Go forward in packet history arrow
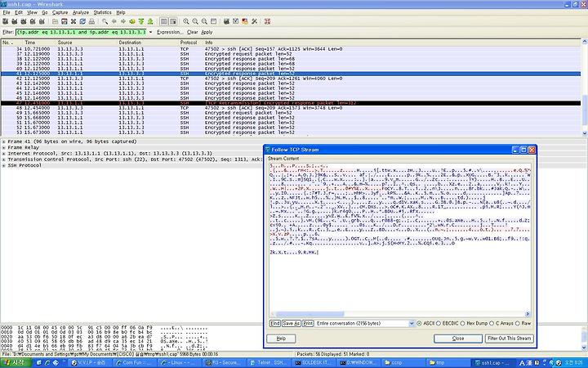This screenshot has height=368, width=588. (x=123, y=21)
